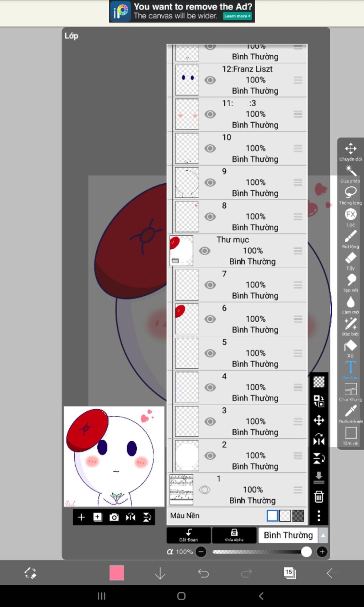
Task: Flip layer vertically icon
Action: click(x=319, y=458)
